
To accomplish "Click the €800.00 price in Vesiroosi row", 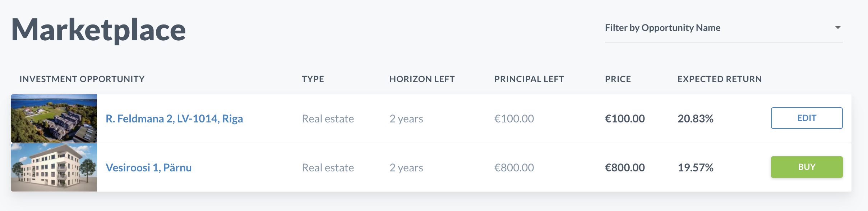I will pyautogui.click(x=625, y=167).
